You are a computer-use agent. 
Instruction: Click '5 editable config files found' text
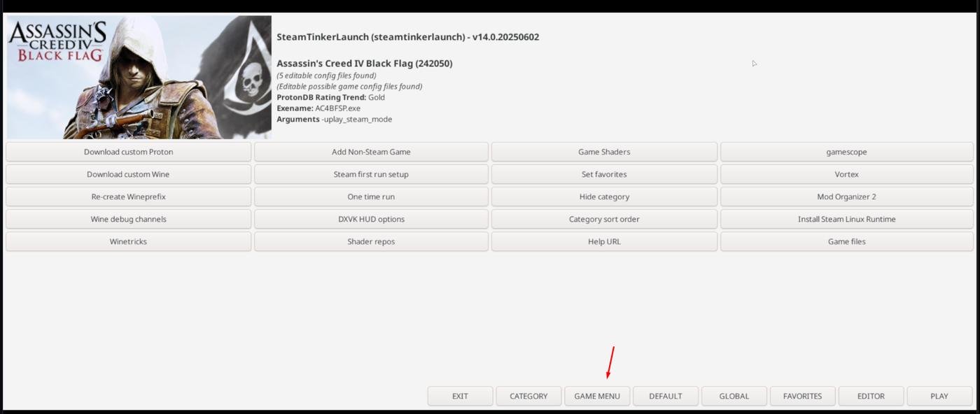(x=326, y=76)
